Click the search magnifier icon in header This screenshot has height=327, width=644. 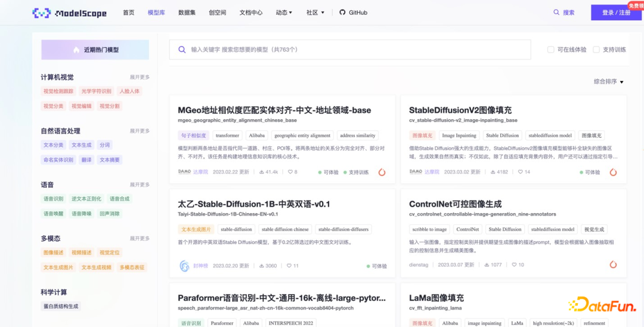point(556,13)
